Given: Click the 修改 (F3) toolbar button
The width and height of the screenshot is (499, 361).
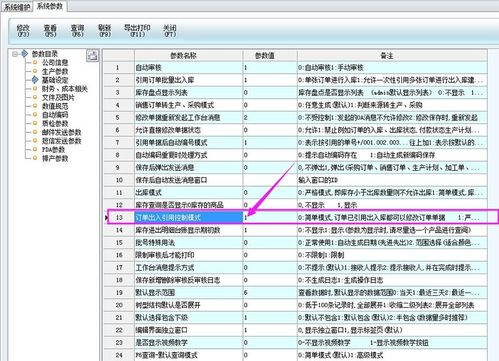Looking at the screenshot, I should coord(23,31).
